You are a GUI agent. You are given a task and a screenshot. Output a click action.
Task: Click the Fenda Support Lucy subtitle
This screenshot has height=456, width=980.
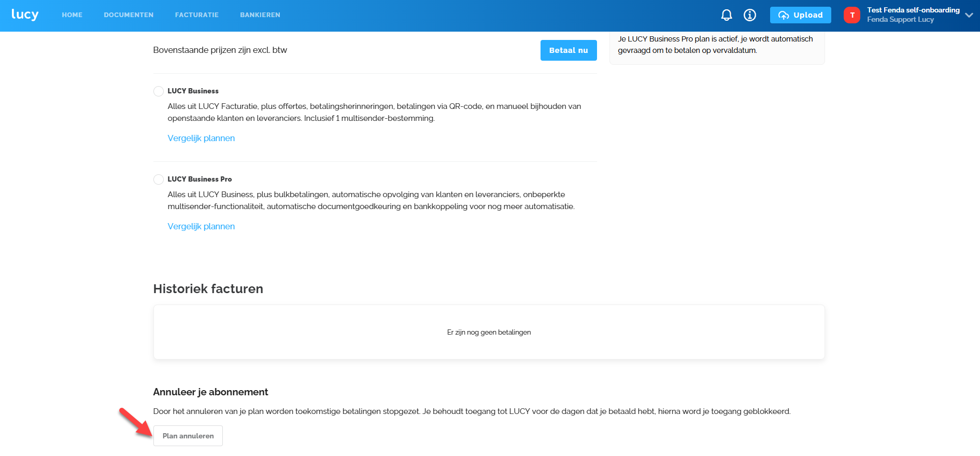[x=900, y=20]
